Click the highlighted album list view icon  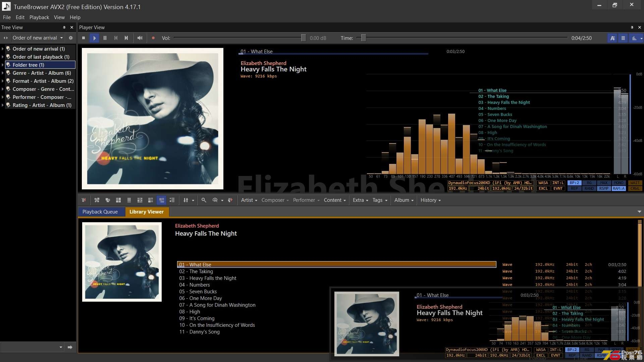(x=162, y=200)
